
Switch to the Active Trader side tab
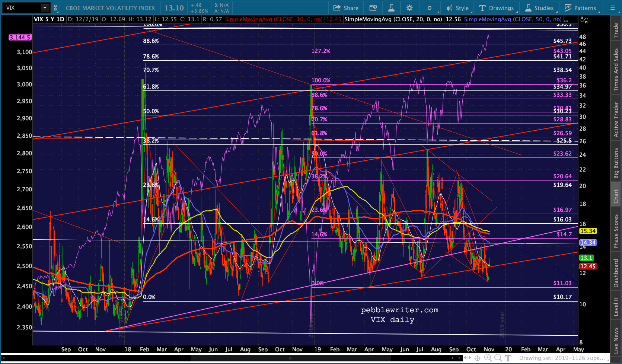616,119
